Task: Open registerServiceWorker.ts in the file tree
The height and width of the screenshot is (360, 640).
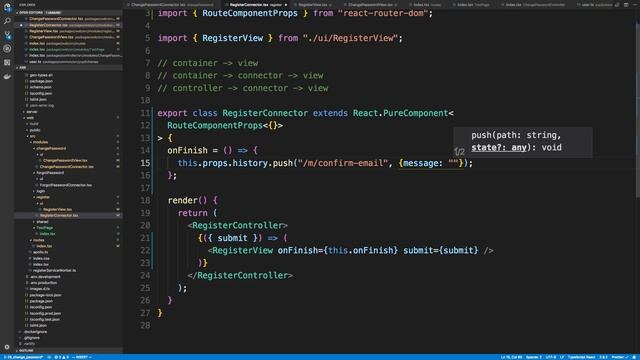Action: (55, 270)
